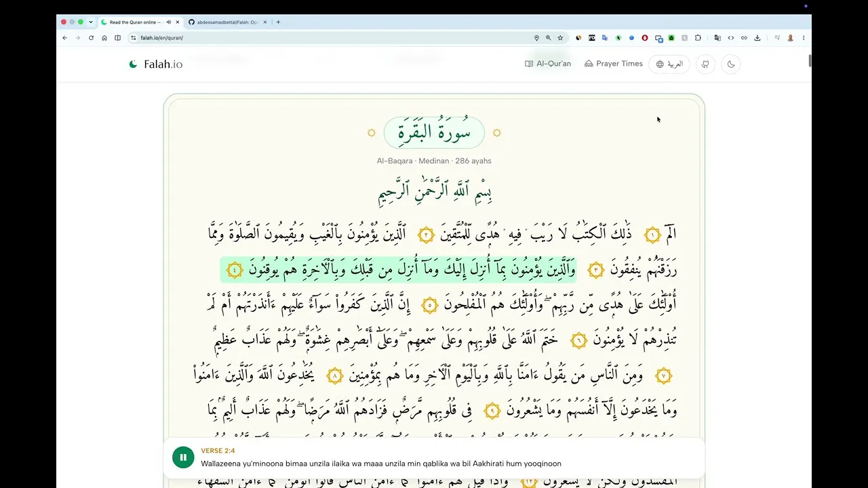The image size is (868, 488).
Task: Select verse marker 5
Action: 429,306
